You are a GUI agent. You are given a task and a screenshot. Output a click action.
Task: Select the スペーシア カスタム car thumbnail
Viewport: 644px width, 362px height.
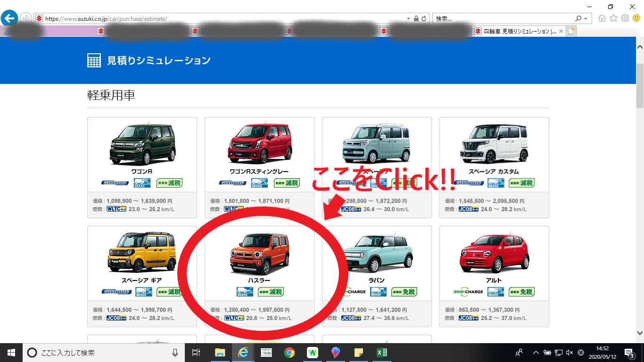click(x=494, y=144)
